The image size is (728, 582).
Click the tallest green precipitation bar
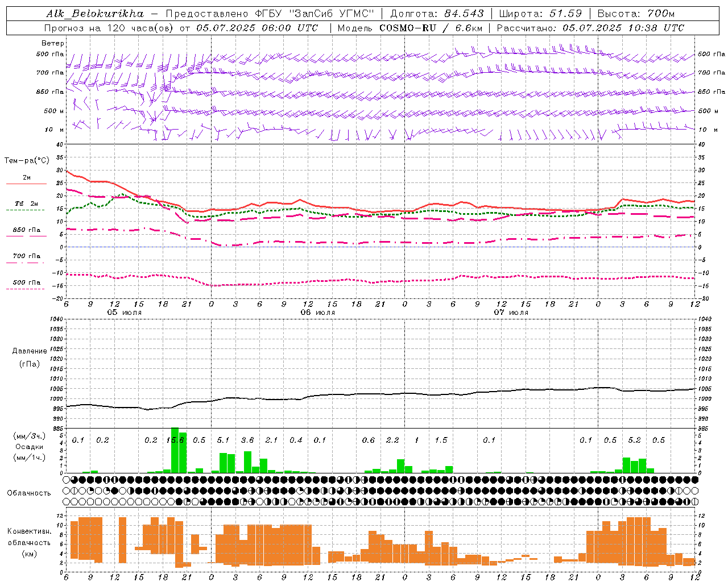click(x=175, y=450)
